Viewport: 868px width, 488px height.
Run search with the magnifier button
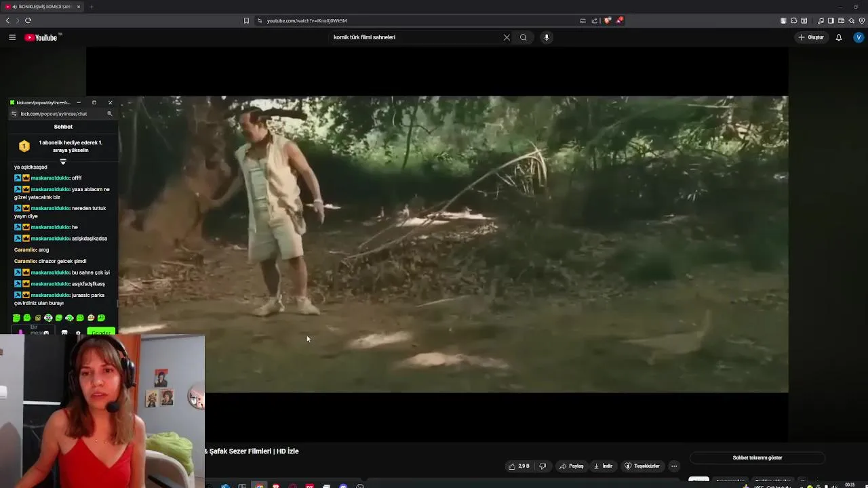524,37
